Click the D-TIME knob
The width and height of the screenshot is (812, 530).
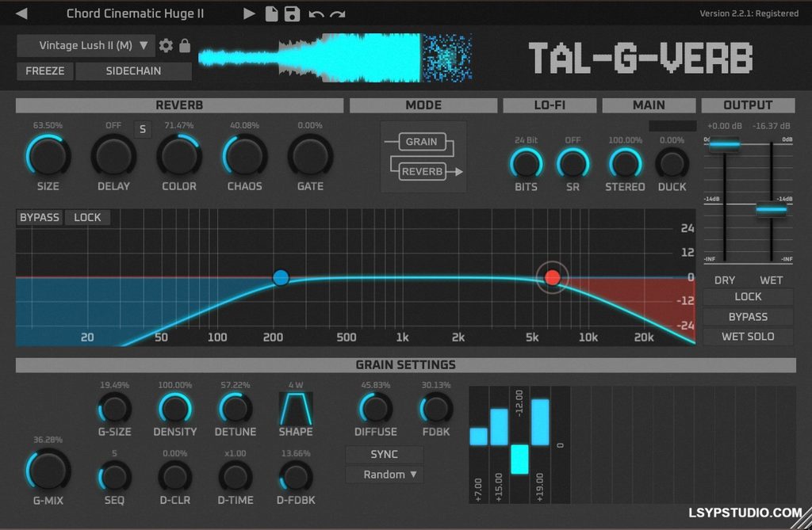point(235,477)
